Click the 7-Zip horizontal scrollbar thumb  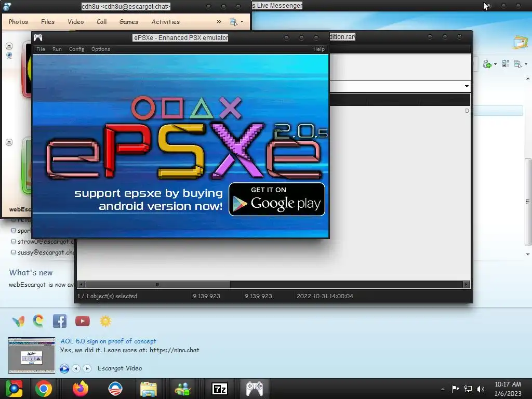(x=157, y=284)
